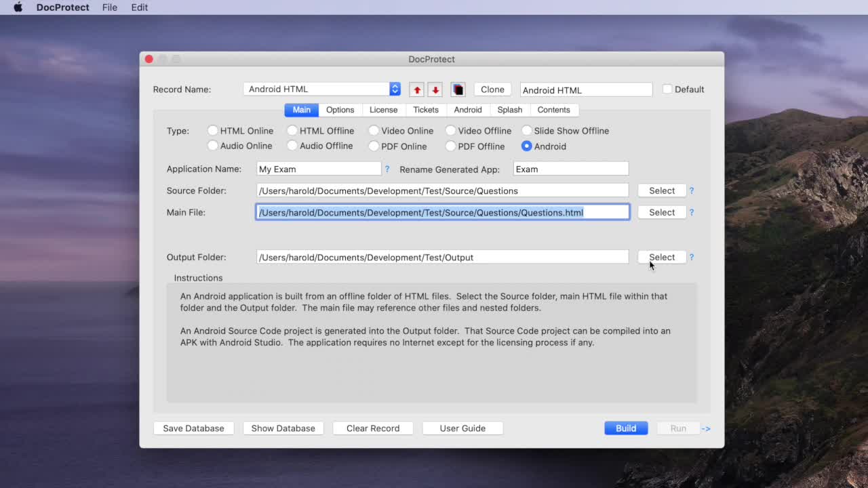
Task: Click the red down arrow record button
Action: click(435, 89)
